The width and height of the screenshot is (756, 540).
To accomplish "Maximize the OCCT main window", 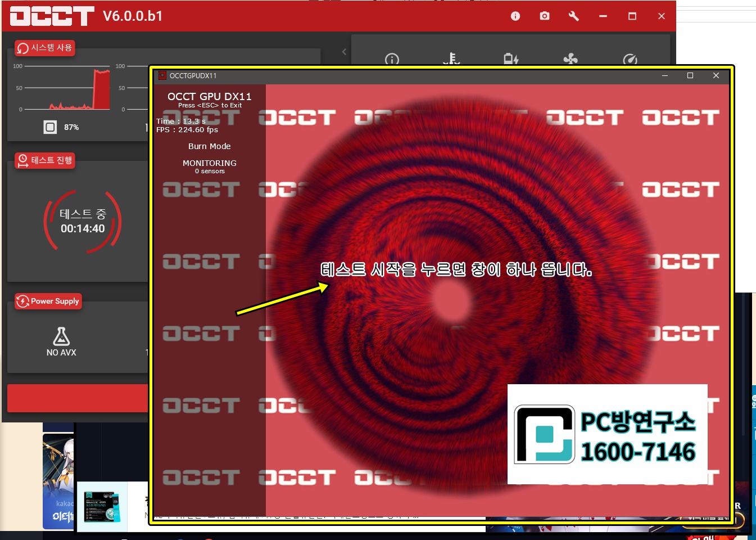I will pos(632,16).
